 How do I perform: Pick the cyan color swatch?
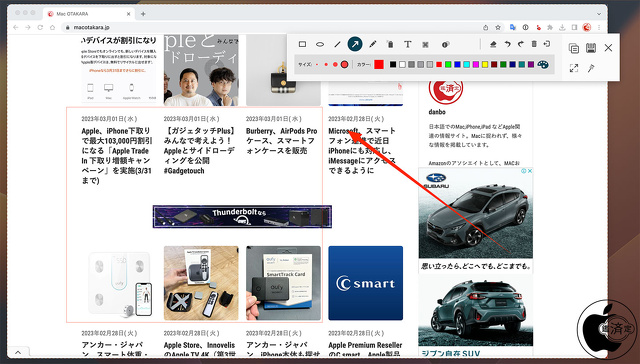click(467, 64)
